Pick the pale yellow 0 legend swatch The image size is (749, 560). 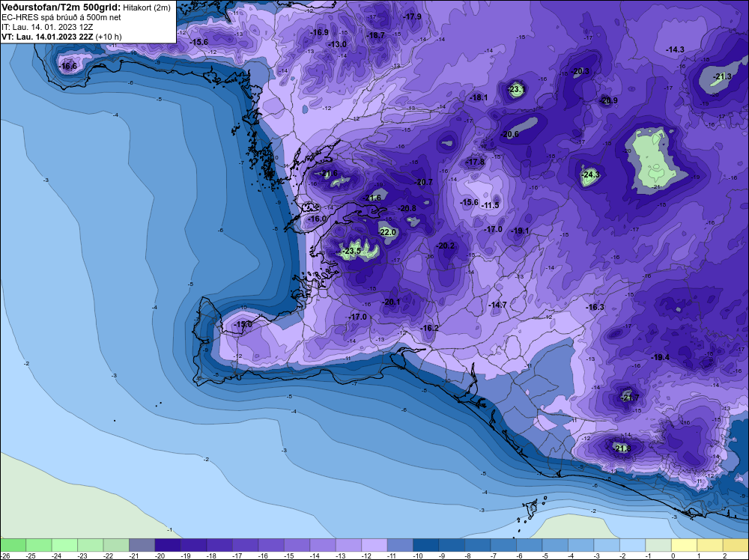tap(684, 545)
